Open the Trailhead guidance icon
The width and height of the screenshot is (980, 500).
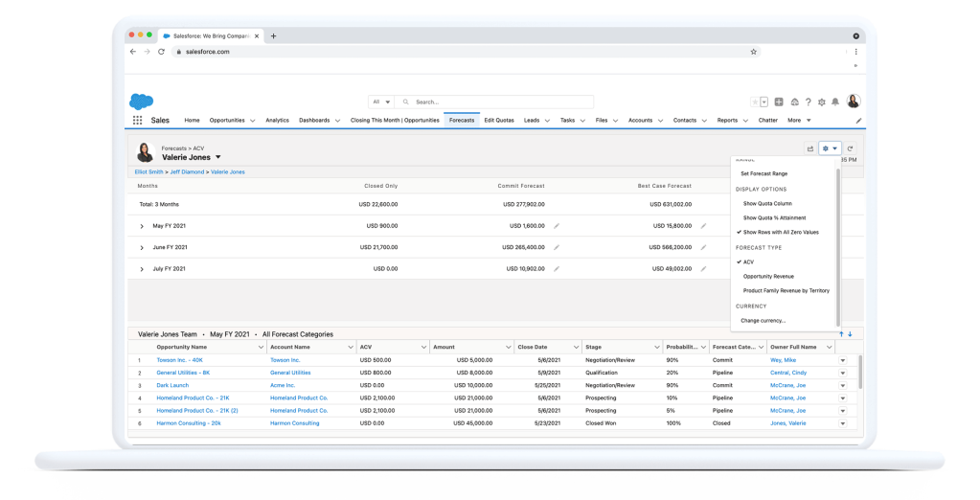(794, 102)
